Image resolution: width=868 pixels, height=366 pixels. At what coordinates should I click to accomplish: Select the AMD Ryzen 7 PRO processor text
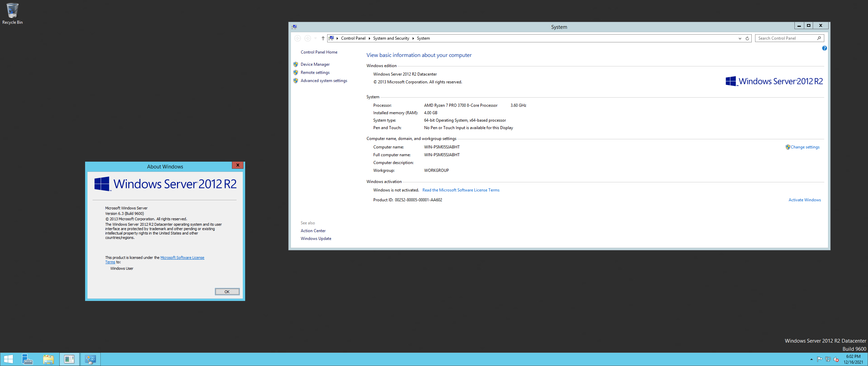pos(461,105)
